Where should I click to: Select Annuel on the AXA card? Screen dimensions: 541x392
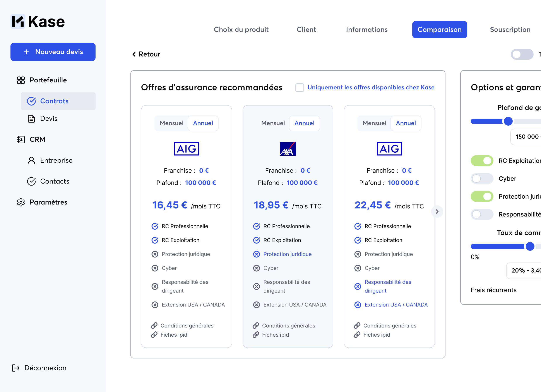[x=304, y=123]
